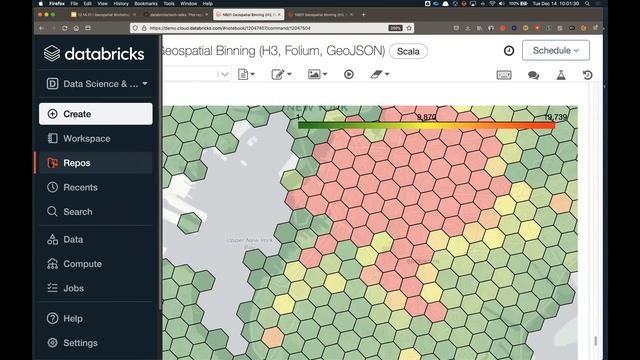This screenshot has height=360, width=640.
Task: Open the History menu in menu bar
Action: [121, 4]
